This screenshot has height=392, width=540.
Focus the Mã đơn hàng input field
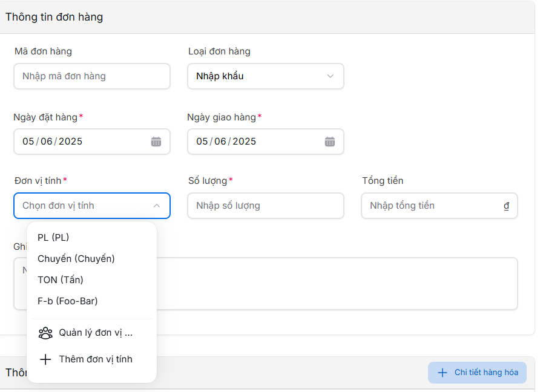(x=91, y=76)
